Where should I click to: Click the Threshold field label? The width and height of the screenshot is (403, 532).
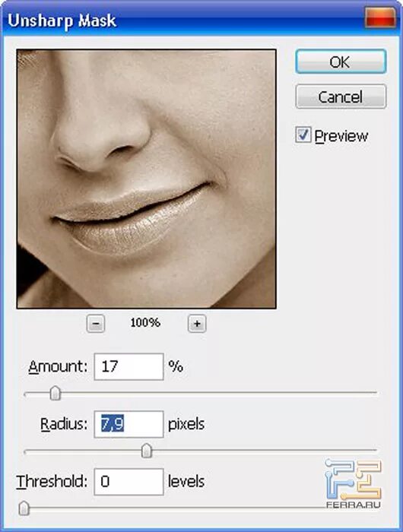click(52, 482)
